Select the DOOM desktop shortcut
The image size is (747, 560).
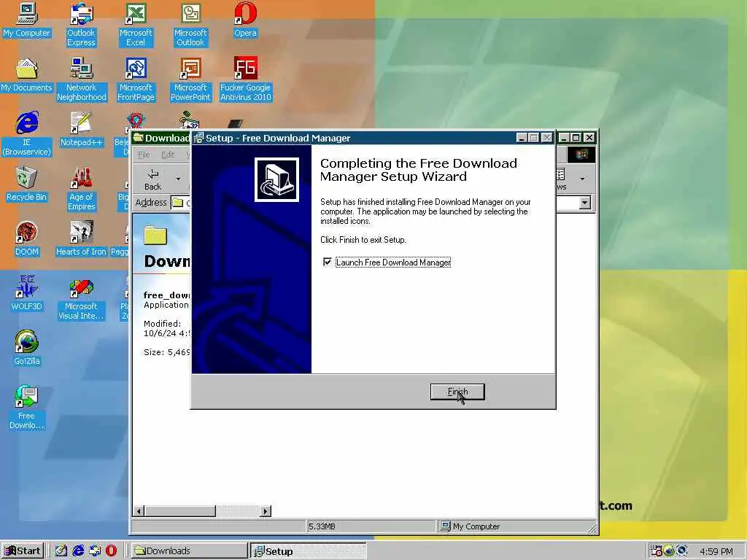point(27,239)
